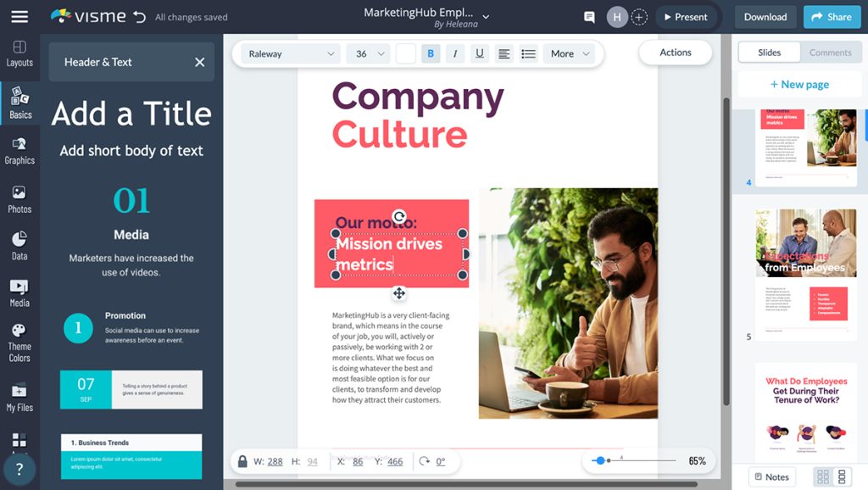This screenshot has height=490, width=868.
Task: Switch to the Comments tab
Action: pos(830,52)
